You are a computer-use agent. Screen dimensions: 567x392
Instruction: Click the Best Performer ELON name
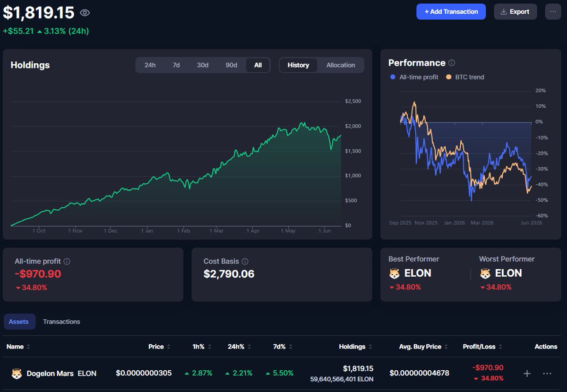[418, 273]
